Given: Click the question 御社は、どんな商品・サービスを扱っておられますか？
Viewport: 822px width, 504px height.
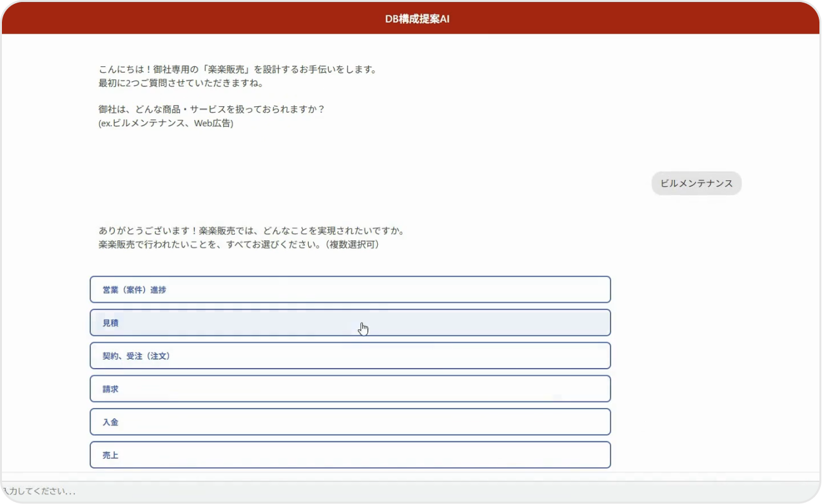Looking at the screenshot, I should pos(212,109).
